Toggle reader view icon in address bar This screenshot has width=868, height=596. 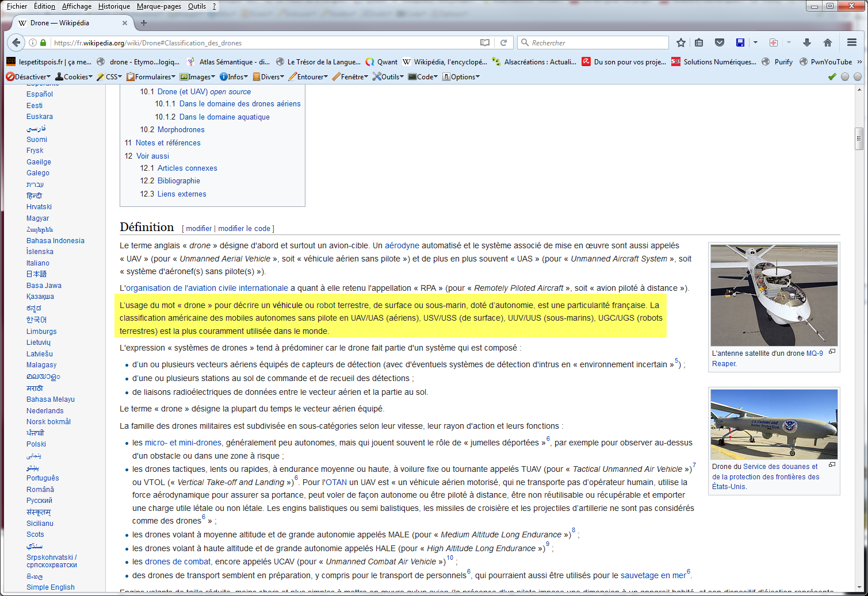click(485, 43)
